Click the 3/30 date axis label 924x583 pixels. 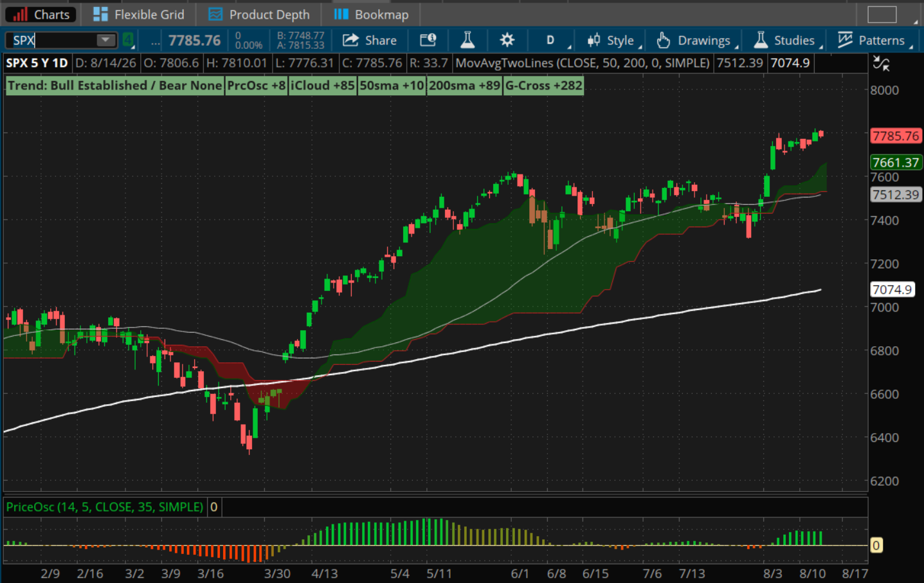click(x=277, y=573)
